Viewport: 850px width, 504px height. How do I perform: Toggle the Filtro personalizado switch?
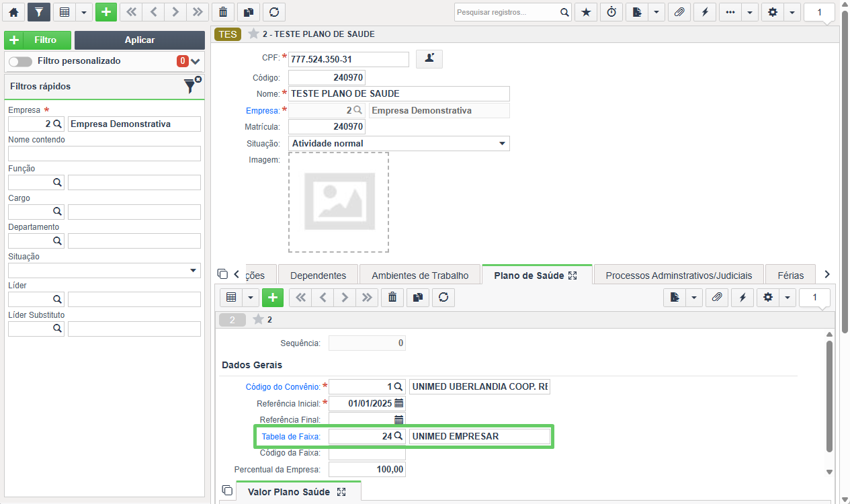click(20, 61)
